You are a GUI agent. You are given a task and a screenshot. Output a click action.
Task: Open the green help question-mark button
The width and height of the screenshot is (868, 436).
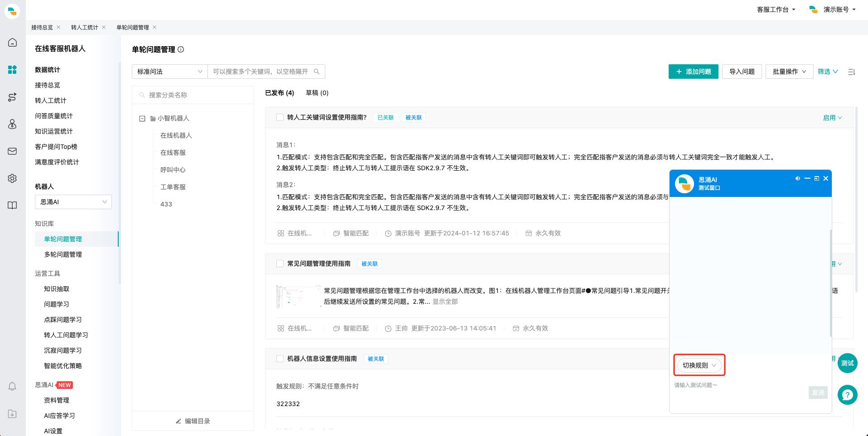coord(847,395)
